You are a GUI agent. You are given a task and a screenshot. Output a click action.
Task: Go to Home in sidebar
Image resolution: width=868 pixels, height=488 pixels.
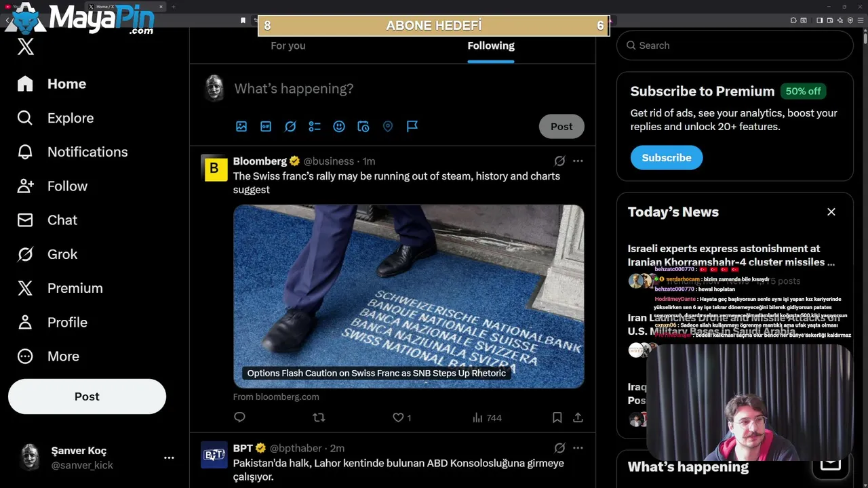tap(52, 84)
